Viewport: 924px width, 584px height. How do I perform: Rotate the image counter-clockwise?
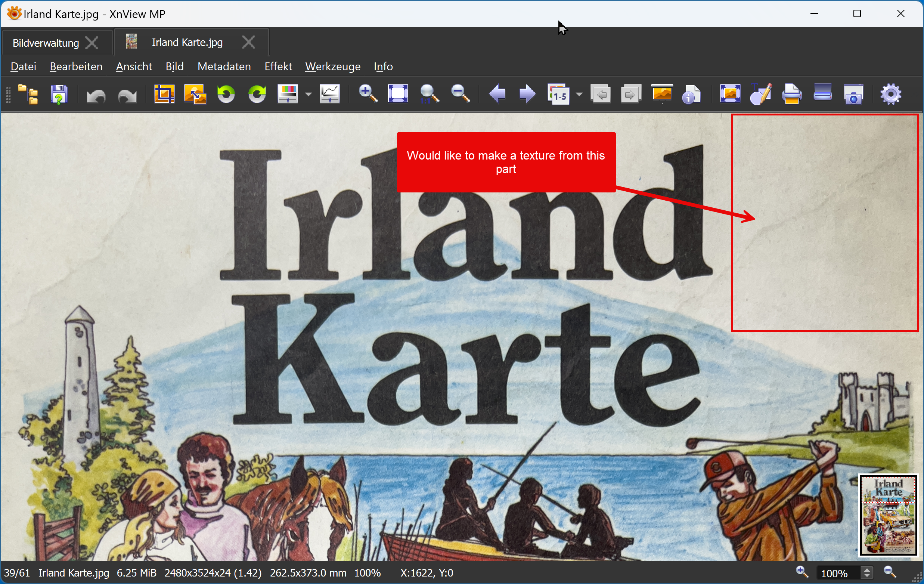point(226,94)
